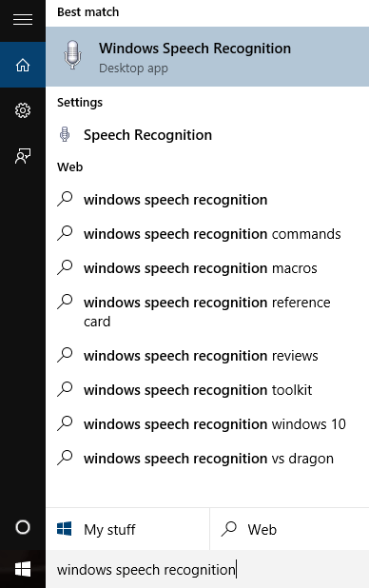Select windows speech recognition commands suggestion

pyautogui.click(x=207, y=234)
